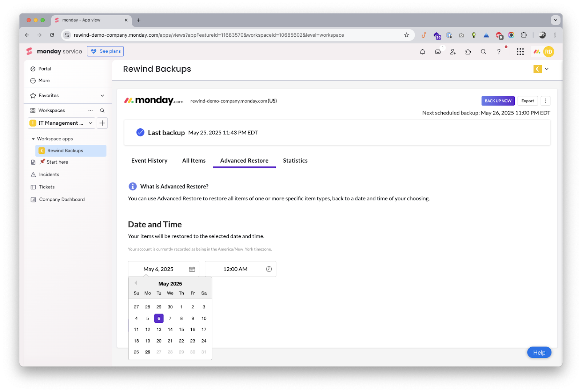
Task: Click the calendar icon in date field
Action: pos(192,269)
